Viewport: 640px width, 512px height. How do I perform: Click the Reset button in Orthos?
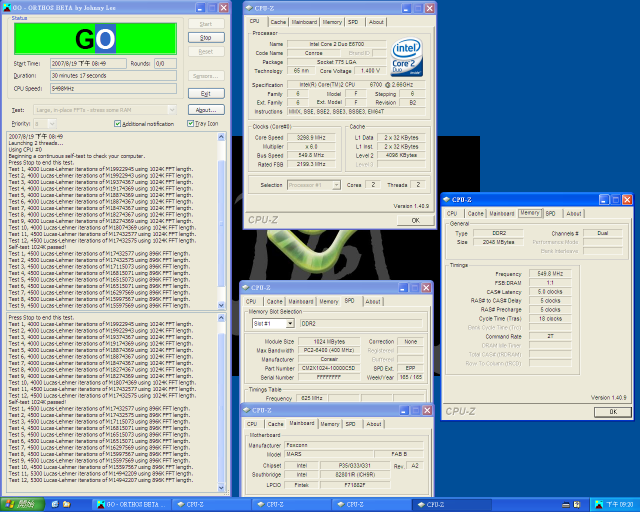point(206,52)
